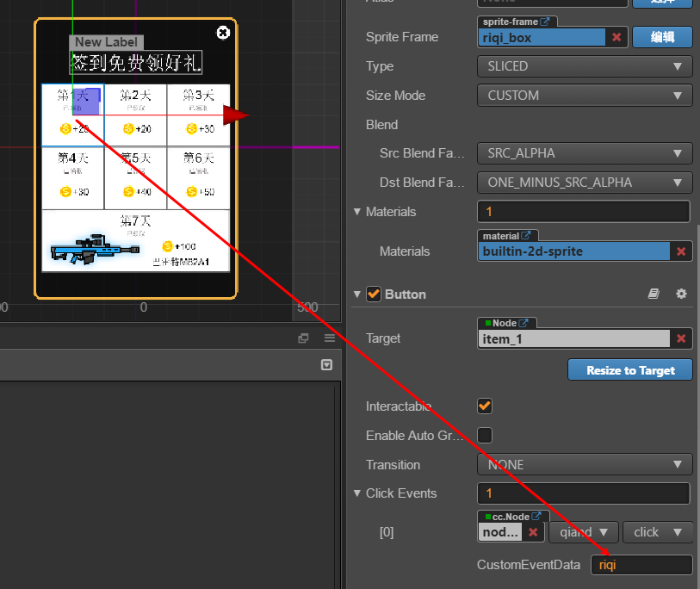Click the Materials count field showing 1

[x=583, y=211]
